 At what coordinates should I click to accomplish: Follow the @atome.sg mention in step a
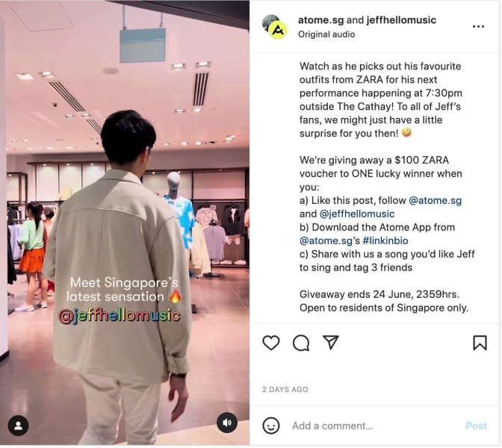pos(436,201)
